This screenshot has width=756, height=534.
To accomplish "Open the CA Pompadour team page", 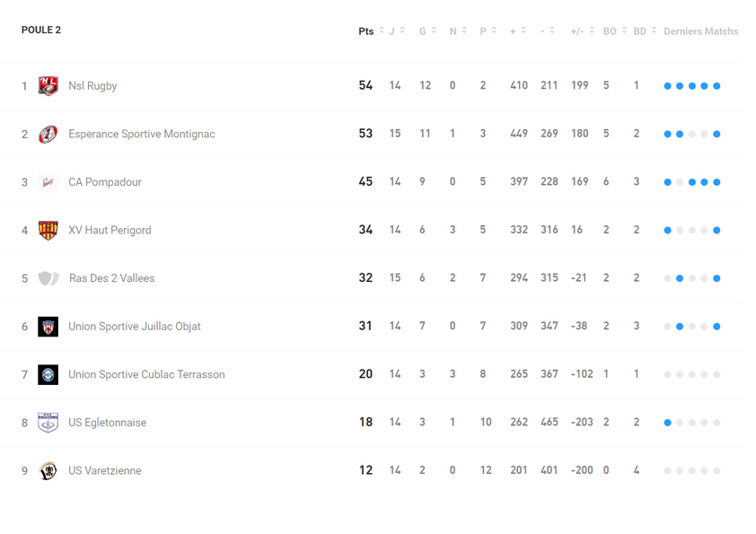I will pos(105,182).
